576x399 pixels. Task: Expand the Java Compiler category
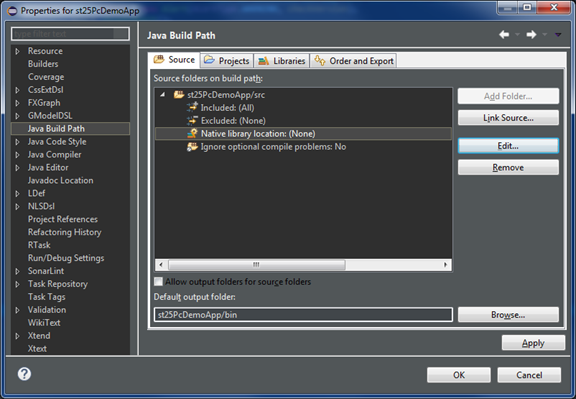pos(17,155)
